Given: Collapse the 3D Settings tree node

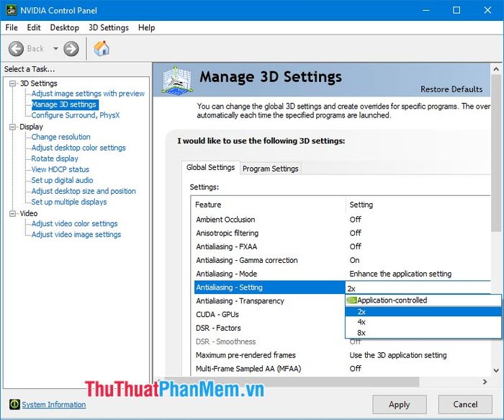Looking at the screenshot, I should pyautogui.click(x=12, y=84).
